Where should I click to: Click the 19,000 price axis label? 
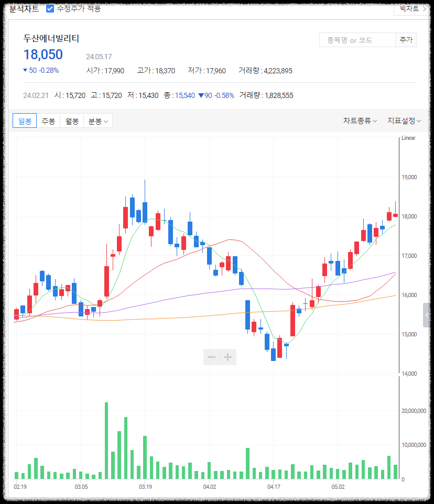409,177
